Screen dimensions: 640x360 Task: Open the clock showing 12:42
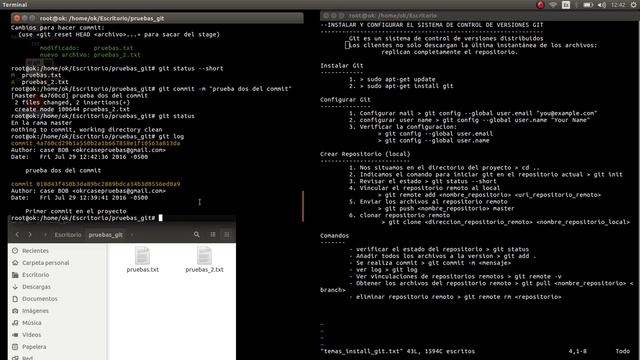pos(618,5)
